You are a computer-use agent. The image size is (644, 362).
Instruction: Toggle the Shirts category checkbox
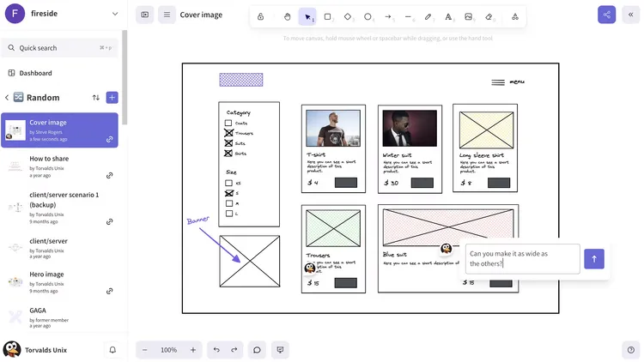pos(228,154)
